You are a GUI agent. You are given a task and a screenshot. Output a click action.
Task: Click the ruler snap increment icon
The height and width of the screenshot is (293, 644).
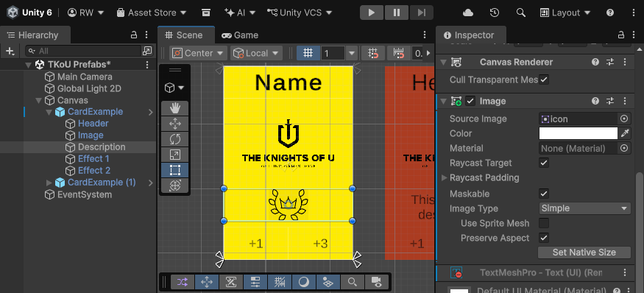tap(399, 53)
